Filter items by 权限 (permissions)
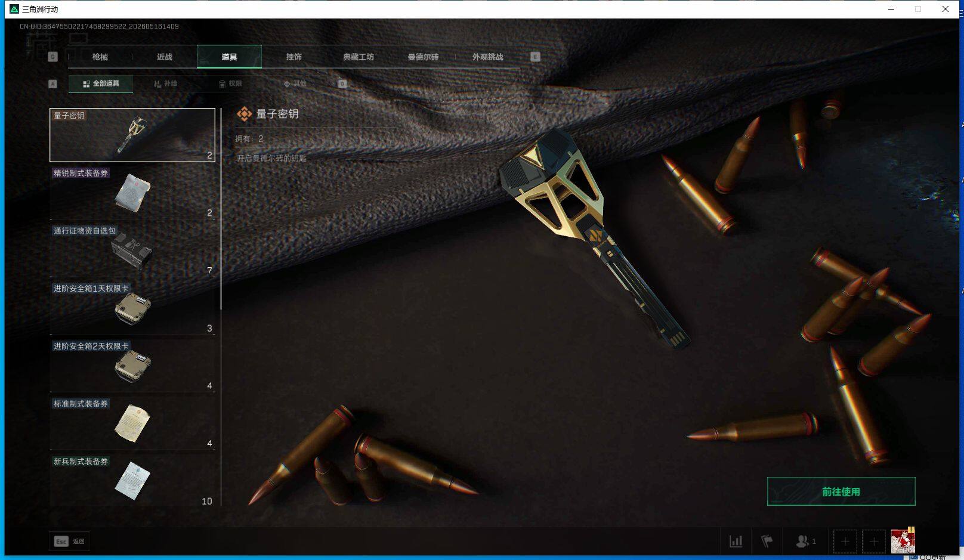The height and width of the screenshot is (560, 964). [230, 83]
